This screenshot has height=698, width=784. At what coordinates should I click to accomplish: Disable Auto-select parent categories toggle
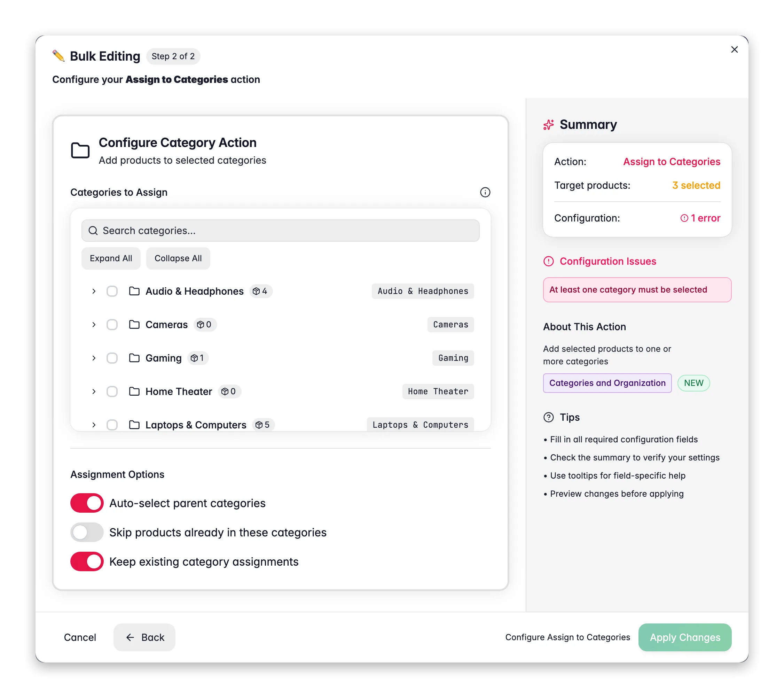[x=87, y=503]
